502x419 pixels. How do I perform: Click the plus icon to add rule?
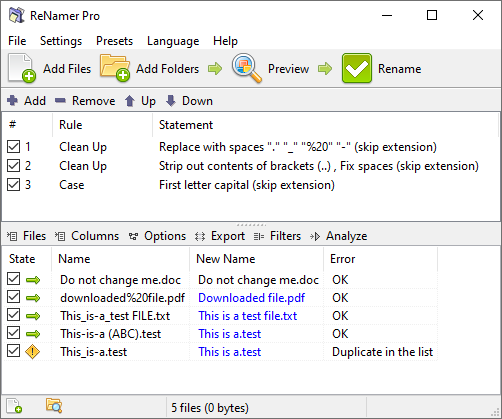(x=13, y=100)
